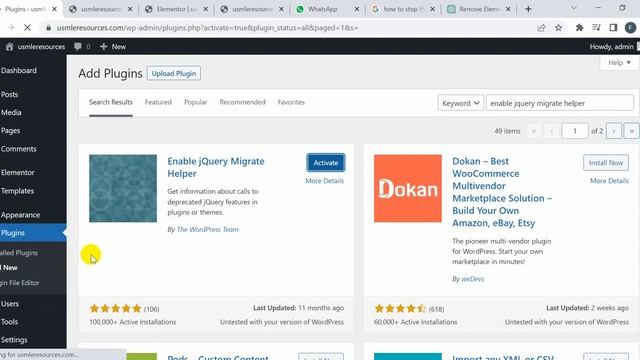Switch to the Popular tab
640x360 pixels.
coord(196,102)
